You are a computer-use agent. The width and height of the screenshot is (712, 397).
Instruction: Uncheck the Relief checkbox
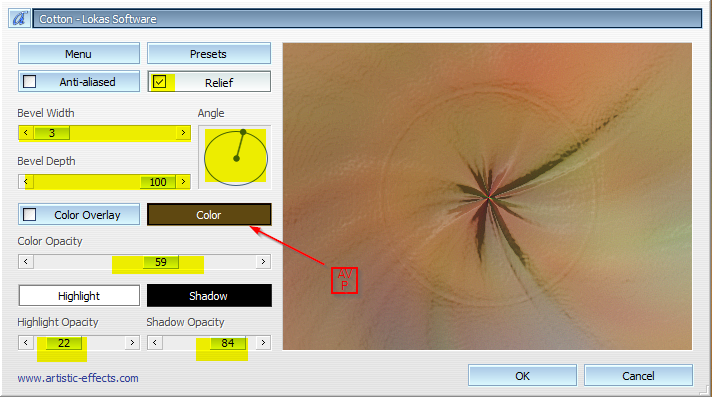(159, 82)
